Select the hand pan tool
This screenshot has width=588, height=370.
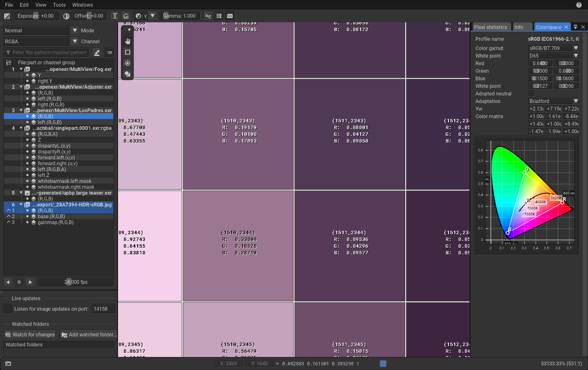tap(128, 41)
